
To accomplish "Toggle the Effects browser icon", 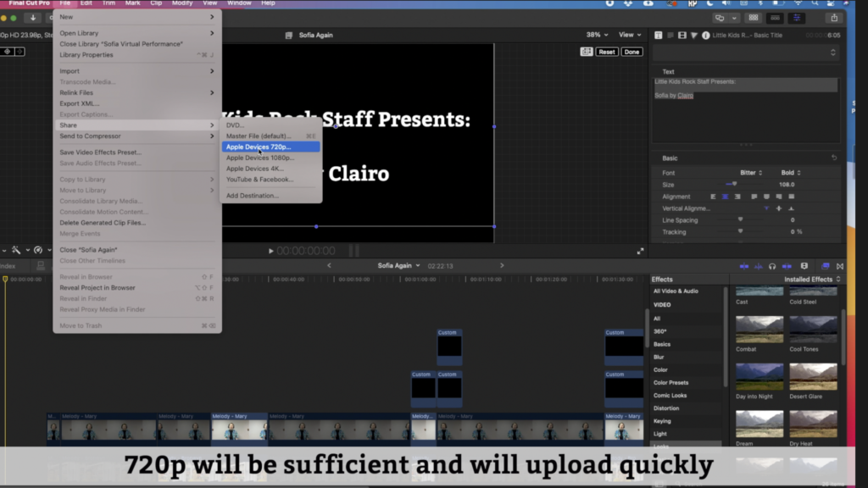I will coord(826,266).
